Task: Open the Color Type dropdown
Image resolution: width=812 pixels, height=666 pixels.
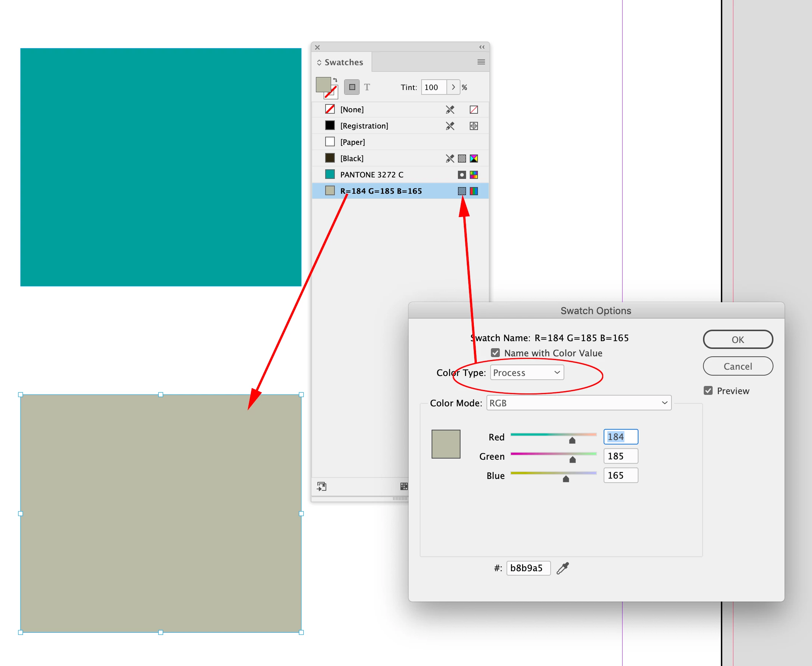Action: (527, 373)
